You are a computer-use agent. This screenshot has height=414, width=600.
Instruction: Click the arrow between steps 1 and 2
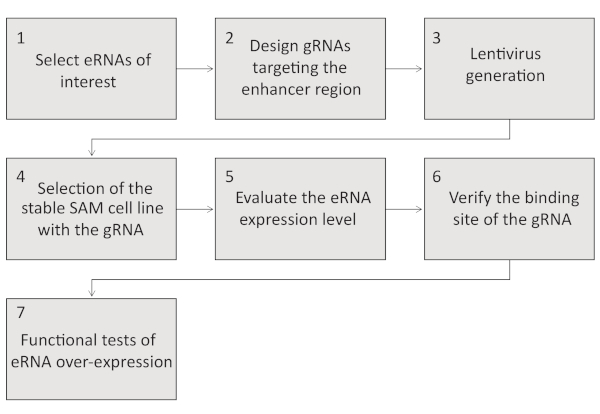click(x=196, y=68)
